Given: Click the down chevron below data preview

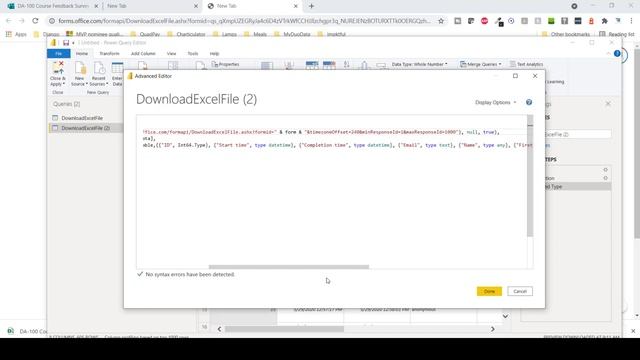Looking at the screenshot, I should 505,316.
